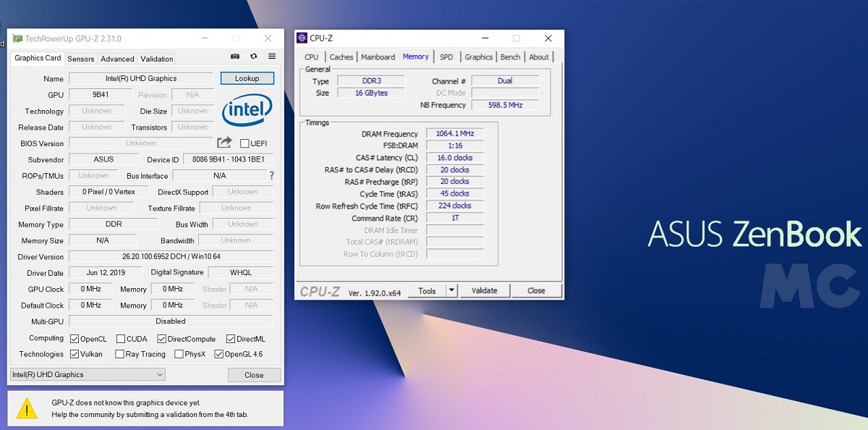This screenshot has height=430, width=868.
Task: Click the GPU-Z title bar app icon
Action: pos(17,38)
